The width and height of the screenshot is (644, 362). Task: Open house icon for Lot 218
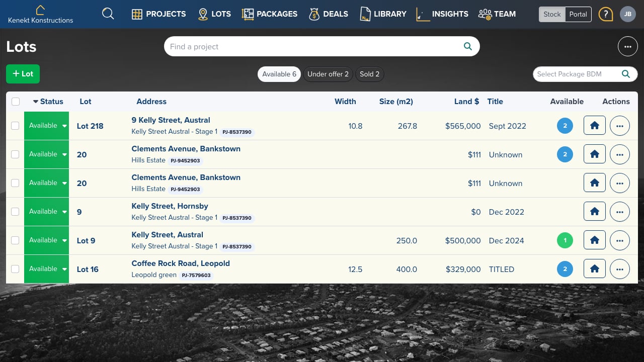pos(594,126)
